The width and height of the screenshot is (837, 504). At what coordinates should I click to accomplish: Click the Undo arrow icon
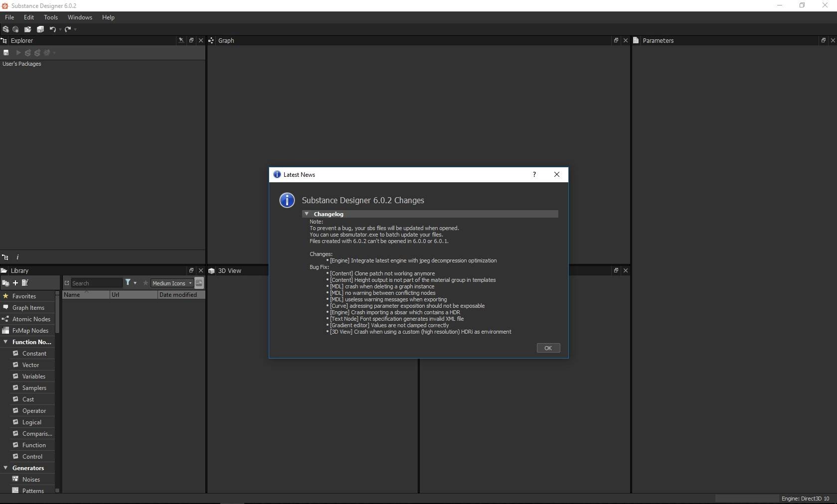point(52,29)
